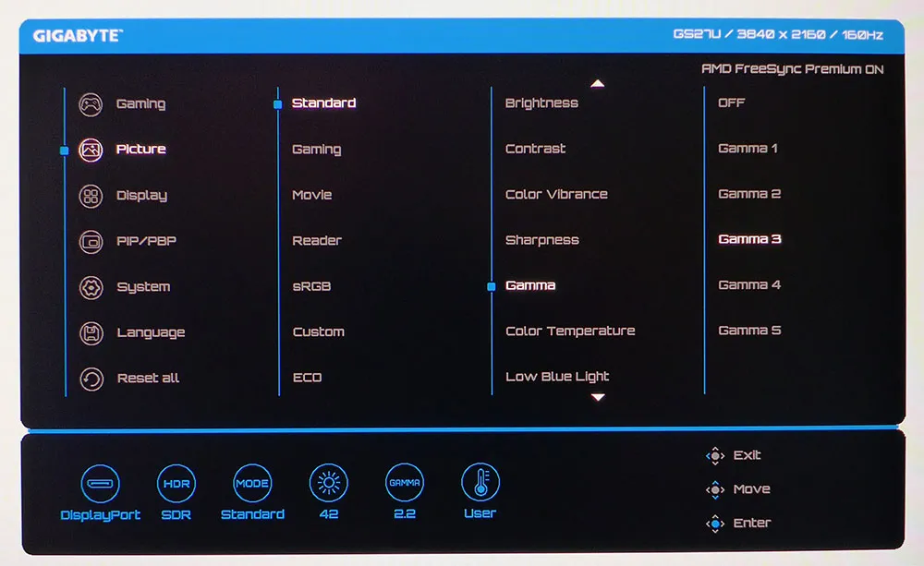This screenshot has width=924, height=566.
Task: Click the GIGABYTE logo
Action: pyautogui.click(x=78, y=36)
